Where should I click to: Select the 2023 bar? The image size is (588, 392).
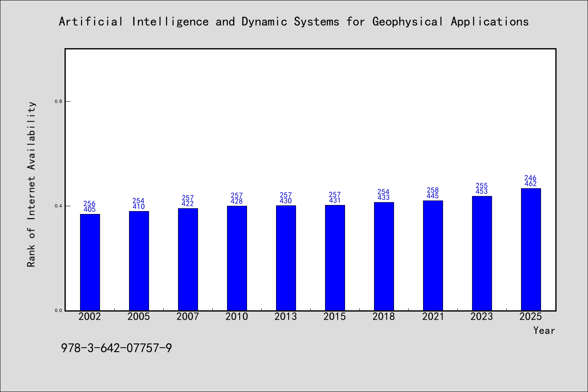(x=482, y=253)
